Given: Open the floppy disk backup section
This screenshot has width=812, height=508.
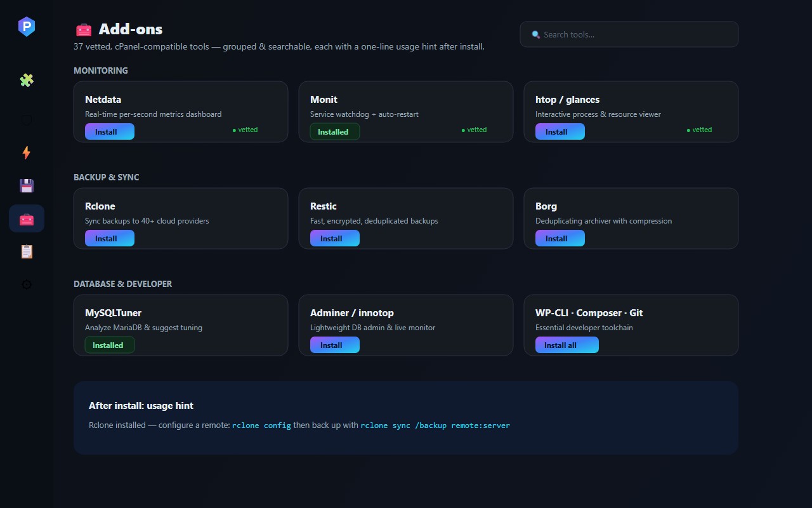Looking at the screenshot, I should 27,185.
